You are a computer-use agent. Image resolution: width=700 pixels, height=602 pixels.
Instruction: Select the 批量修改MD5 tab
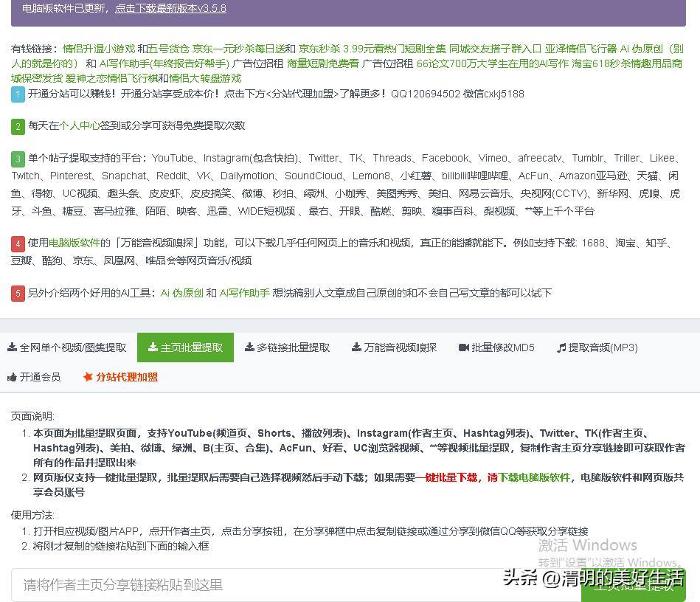pos(502,347)
